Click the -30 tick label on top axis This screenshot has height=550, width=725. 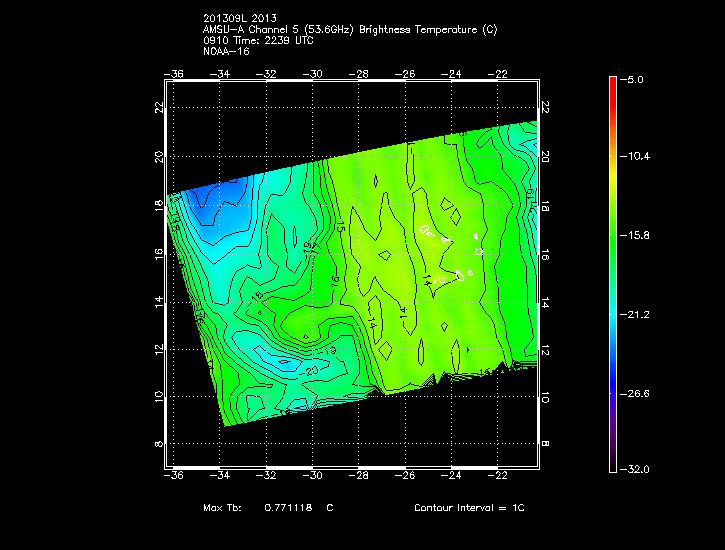[313, 74]
